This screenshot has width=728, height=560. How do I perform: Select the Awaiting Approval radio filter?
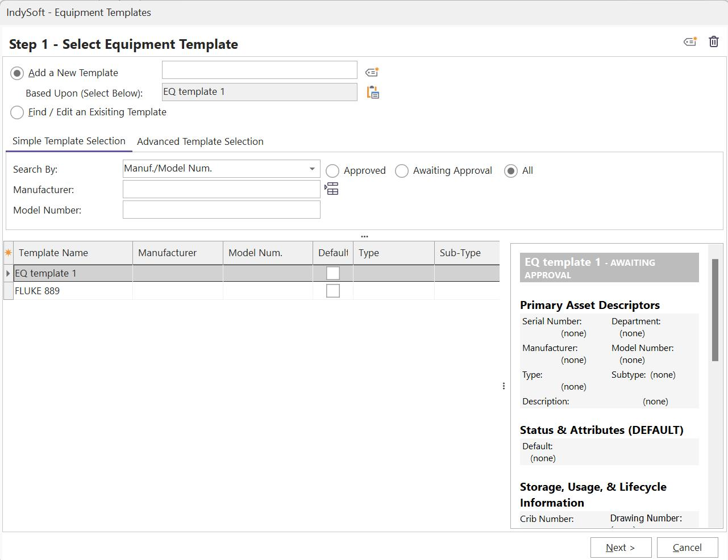[x=402, y=171]
